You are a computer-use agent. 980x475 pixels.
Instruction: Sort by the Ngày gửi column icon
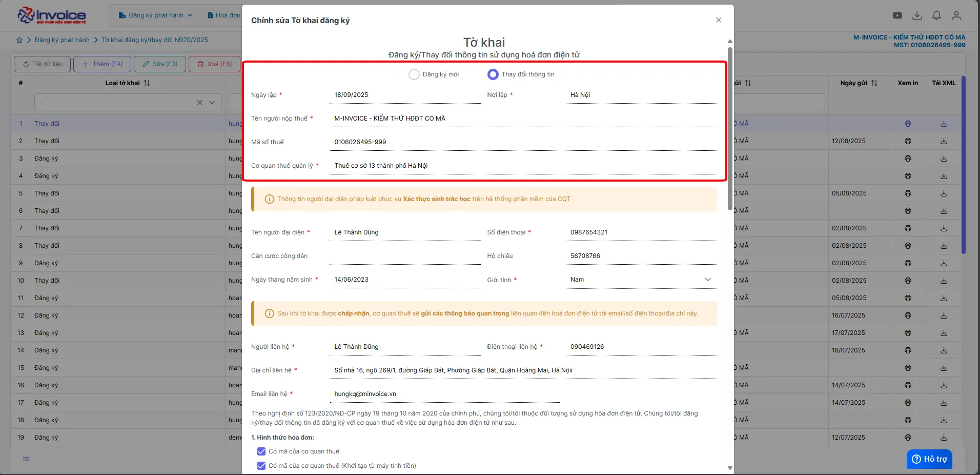click(874, 83)
